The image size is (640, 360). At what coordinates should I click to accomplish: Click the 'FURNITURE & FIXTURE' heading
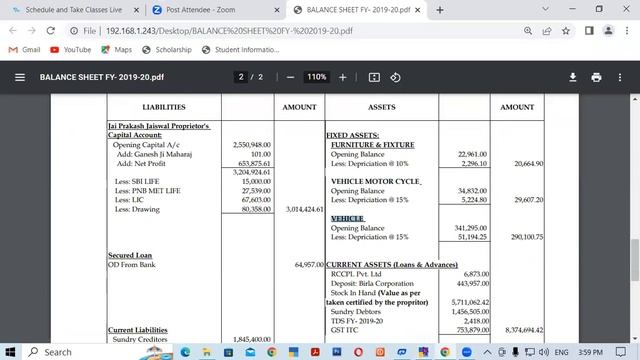tap(373, 145)
